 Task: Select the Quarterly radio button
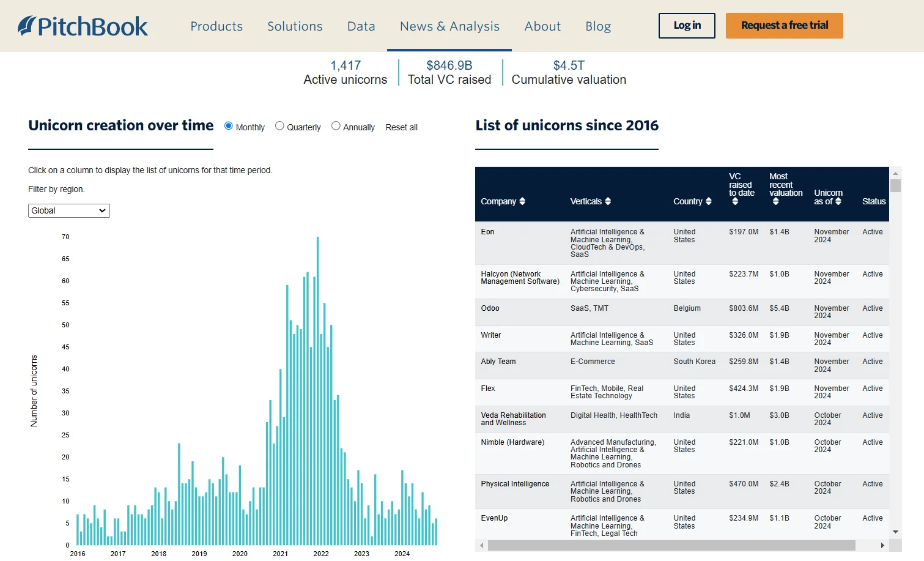coord(279,126)
